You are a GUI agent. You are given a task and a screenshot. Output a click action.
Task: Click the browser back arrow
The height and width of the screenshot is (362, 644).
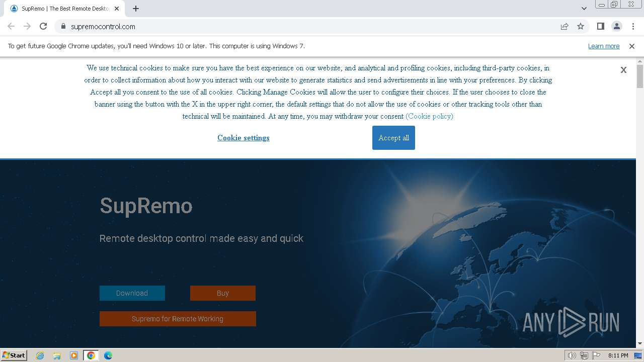tap(11, 27)
